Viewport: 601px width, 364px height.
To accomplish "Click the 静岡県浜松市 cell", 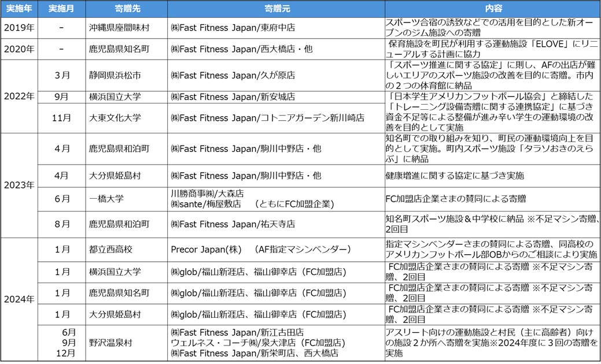I will click(127, 76).
